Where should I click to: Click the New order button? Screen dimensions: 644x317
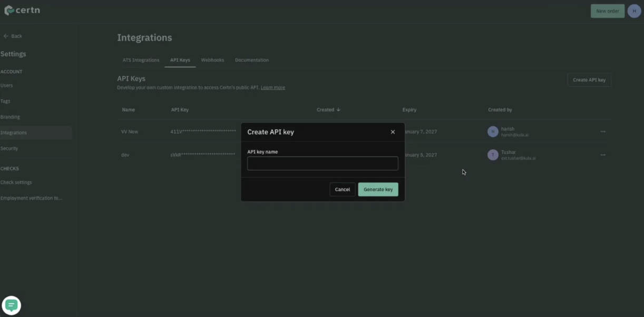(x=607, y=11)
